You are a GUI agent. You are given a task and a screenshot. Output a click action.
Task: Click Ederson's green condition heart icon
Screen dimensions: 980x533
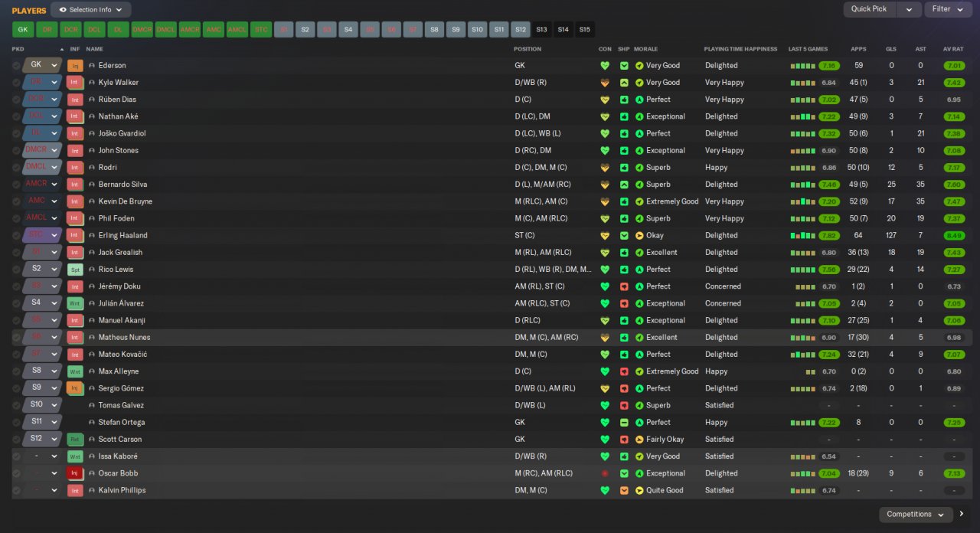point(605,66)
